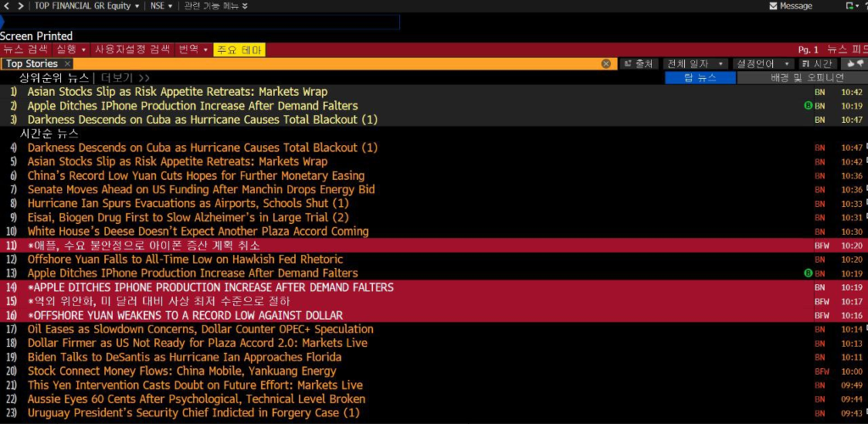Image resolution: width=868 pixels, height=424 pixels.
Task: Open the 뉴스 검색 menu item
Action: tap(25, 50)
